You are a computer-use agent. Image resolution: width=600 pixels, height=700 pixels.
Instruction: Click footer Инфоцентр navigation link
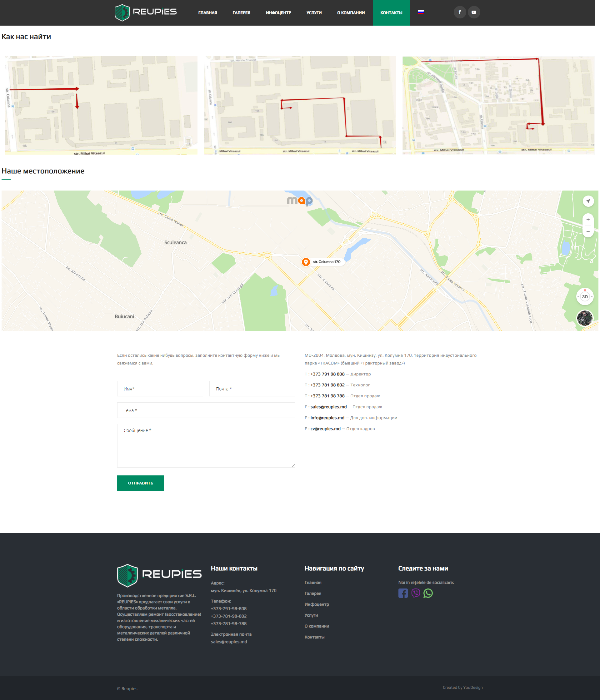316,604
